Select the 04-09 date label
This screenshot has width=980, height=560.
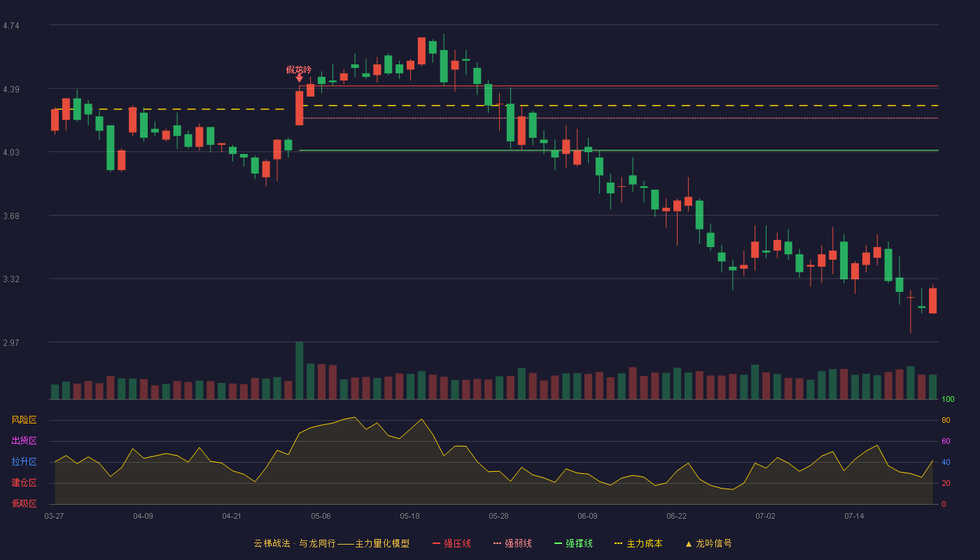click(x=143, y=516)
